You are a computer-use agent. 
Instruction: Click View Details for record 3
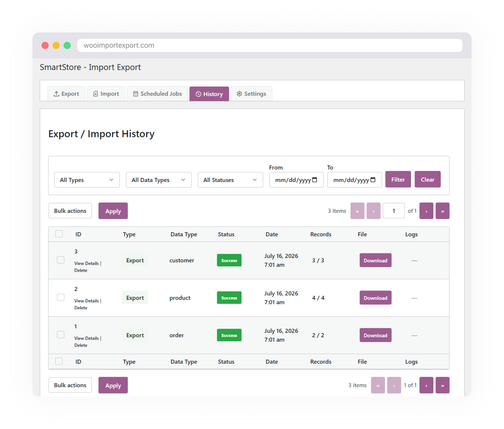pos(86,263)
